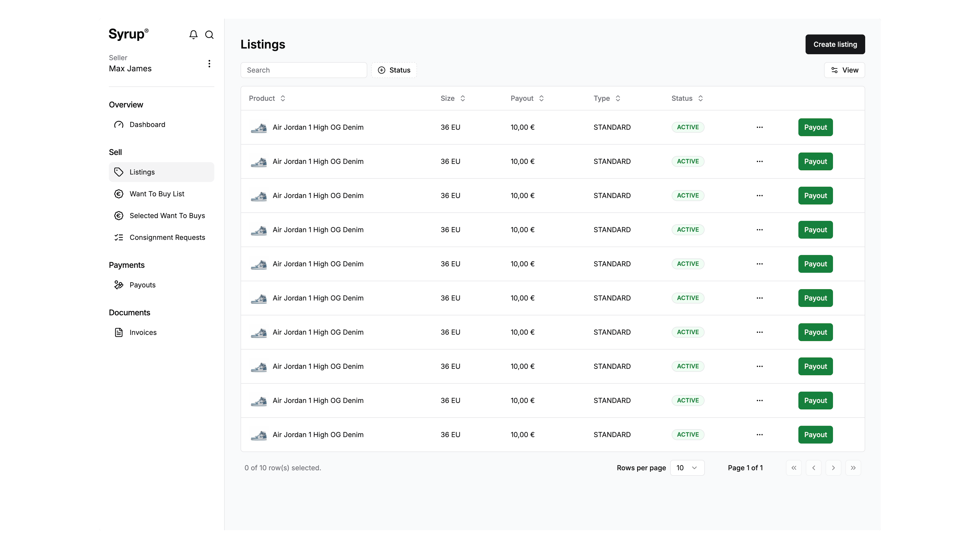Jump to last page double-arrow
Screen dimensions: 980x549
853,468
